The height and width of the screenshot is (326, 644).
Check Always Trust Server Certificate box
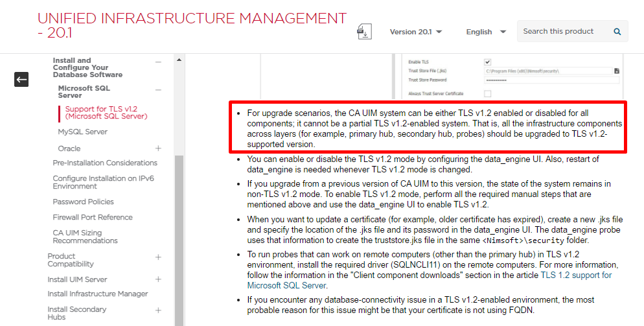487,93
